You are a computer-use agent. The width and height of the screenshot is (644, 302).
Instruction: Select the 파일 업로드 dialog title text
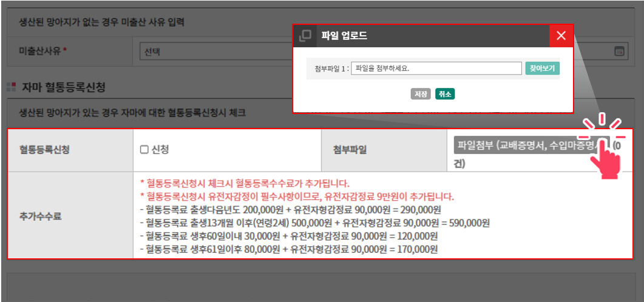344,36
